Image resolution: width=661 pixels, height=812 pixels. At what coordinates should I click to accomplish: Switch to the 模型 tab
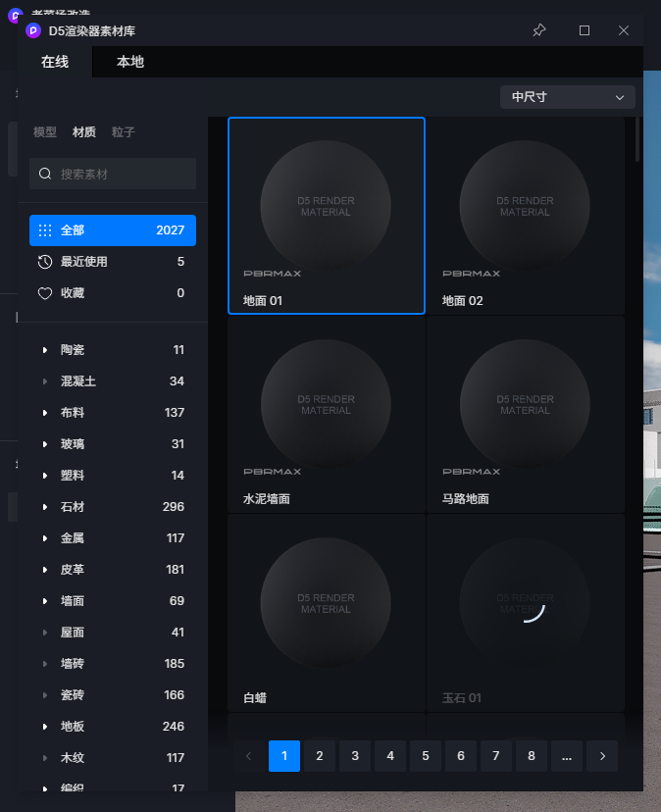point(45,132)
